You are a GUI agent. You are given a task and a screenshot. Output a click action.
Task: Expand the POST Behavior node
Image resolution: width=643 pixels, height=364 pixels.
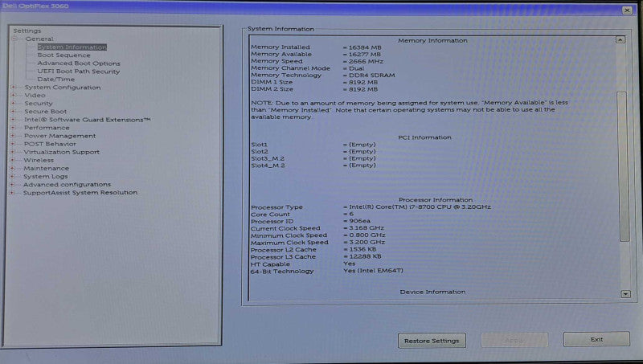pyautogui.click(x=13, y=144)
